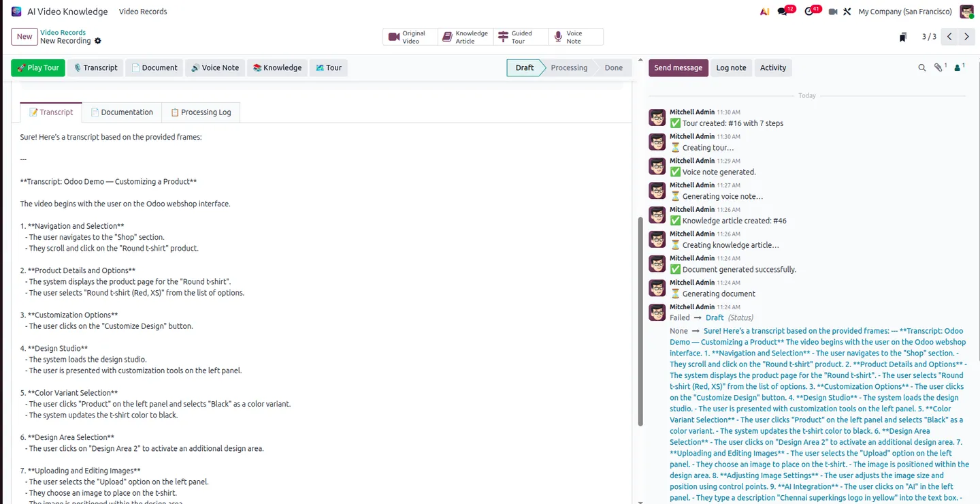Switch to the Processing Log tab
Viewport: 980px width, 504px height.
click(201, 112)
